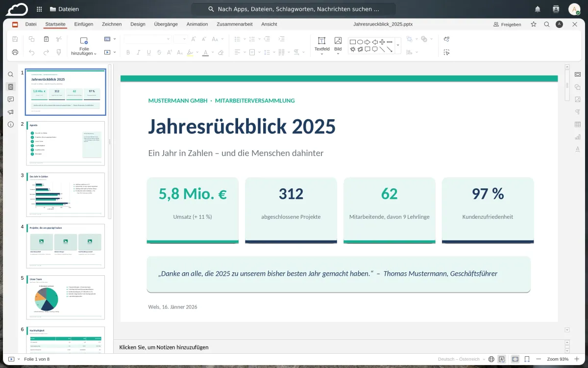Toggle strikethrough formatting
This screenshot has width=588, height=368.
click(x=159, y=52)
